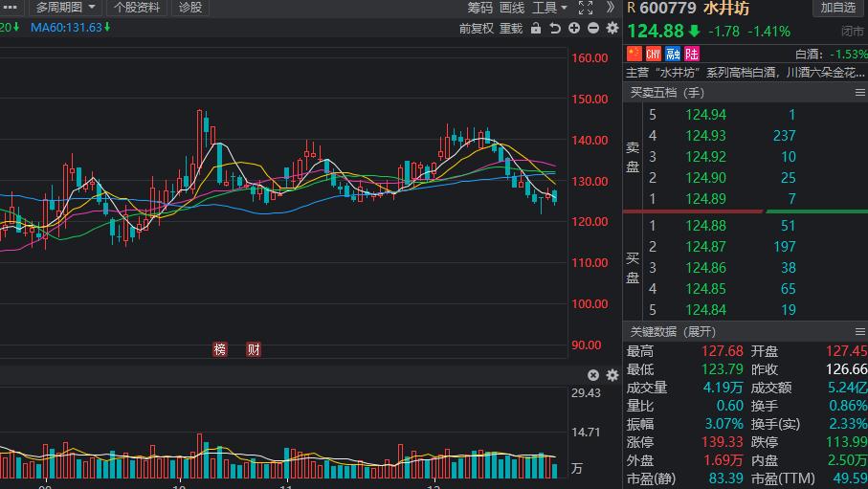Open the three-dots more menu
The height and width of the screenshot is (489, 868).
(x=10, y=8)
